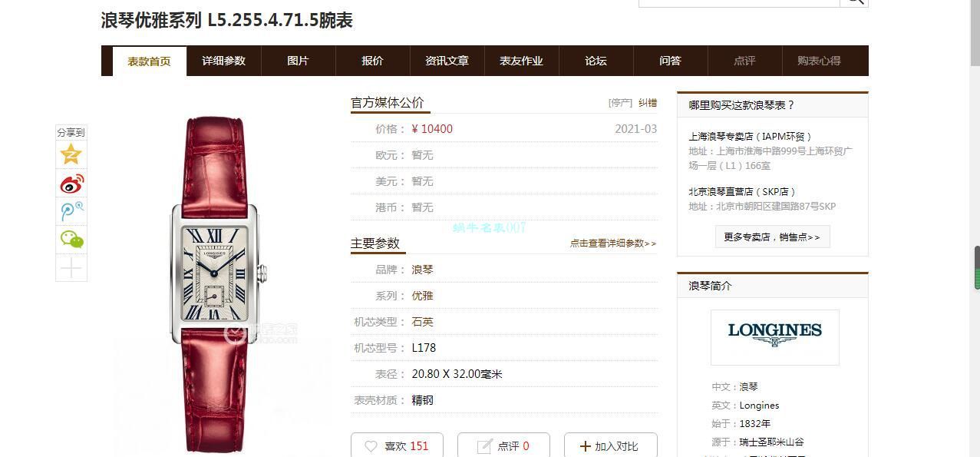Screen dimensions: 980x457
Task: Open more share options with plus icon
Action: pyautogui.click(x=71, y=268)
